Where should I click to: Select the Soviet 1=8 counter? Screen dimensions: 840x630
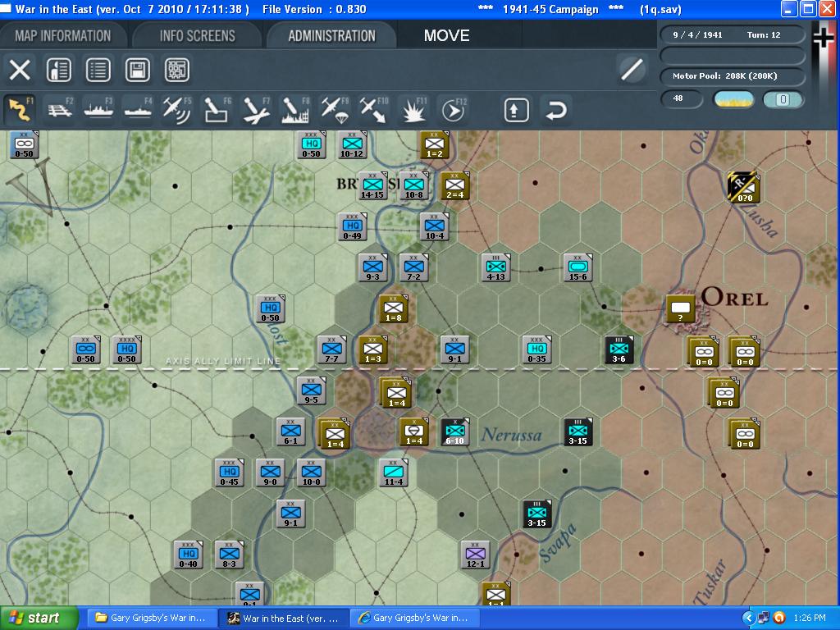point(393,308)
